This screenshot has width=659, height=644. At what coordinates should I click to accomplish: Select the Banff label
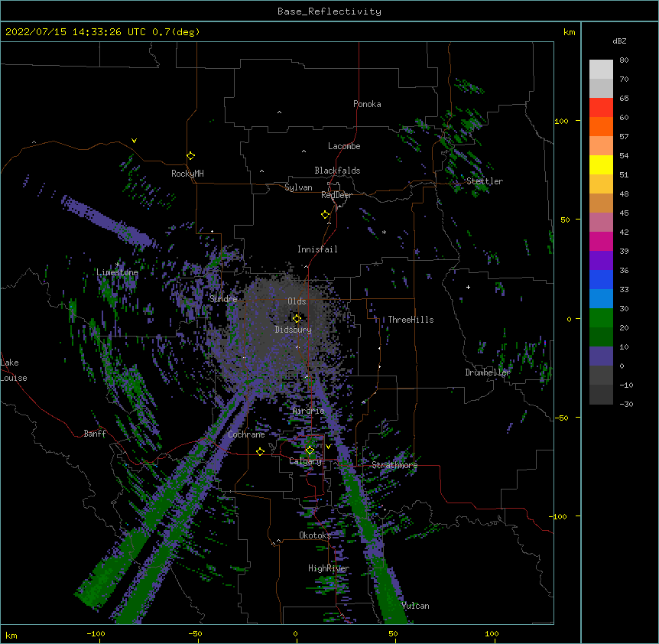pyautogui.click(x=95, y=434)
